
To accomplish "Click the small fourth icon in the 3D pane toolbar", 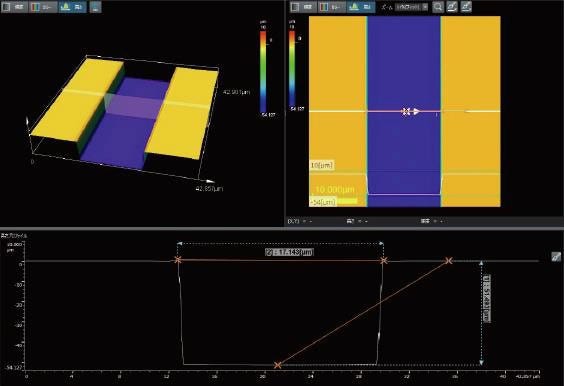I will click(95, 7).
